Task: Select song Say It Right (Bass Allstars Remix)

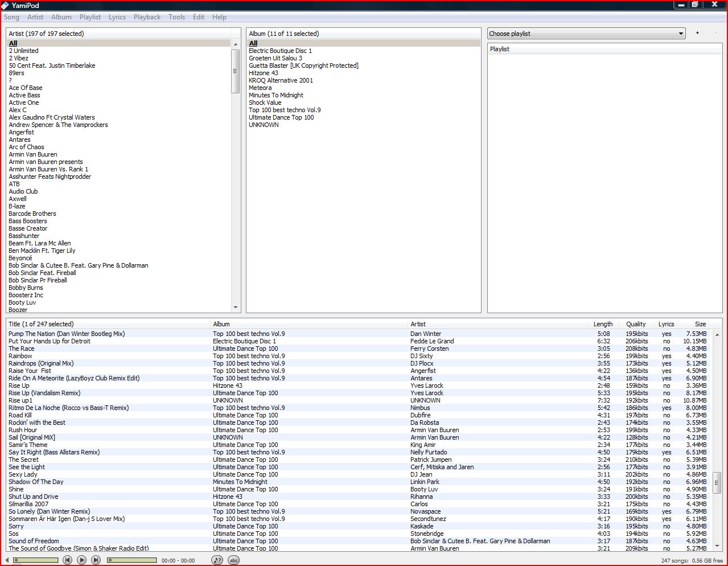Action: click(x=54, y=452)
